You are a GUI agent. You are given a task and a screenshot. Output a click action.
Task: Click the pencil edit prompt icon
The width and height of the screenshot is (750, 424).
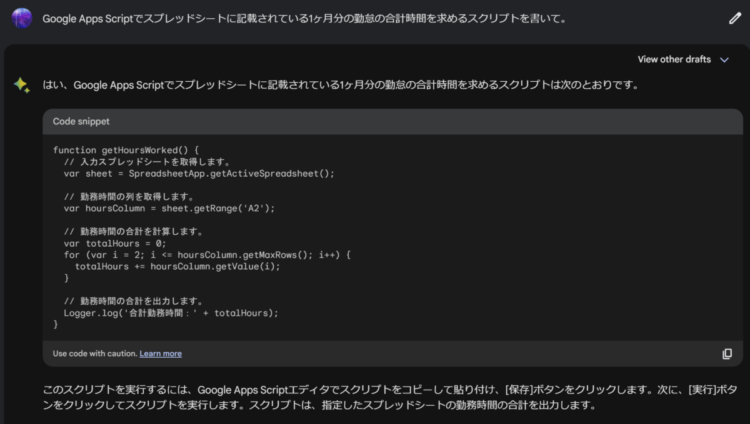point(735,19)
